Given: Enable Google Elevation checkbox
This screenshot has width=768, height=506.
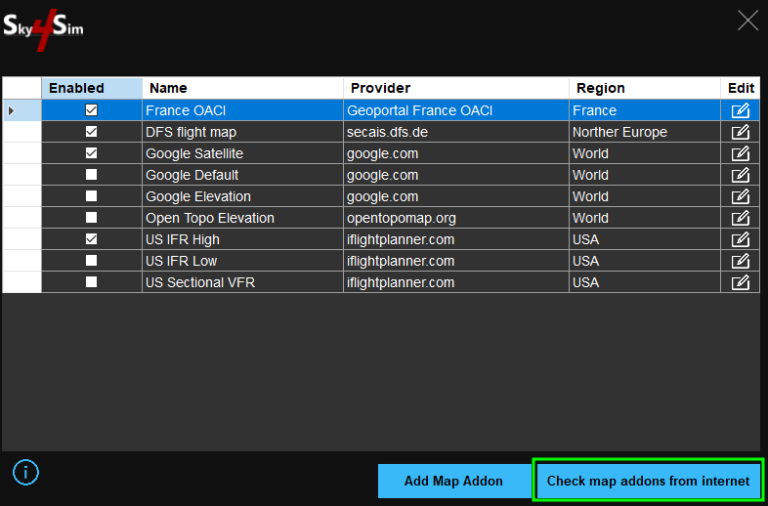Looking at the screenshot, I should (x=91, y=196).
